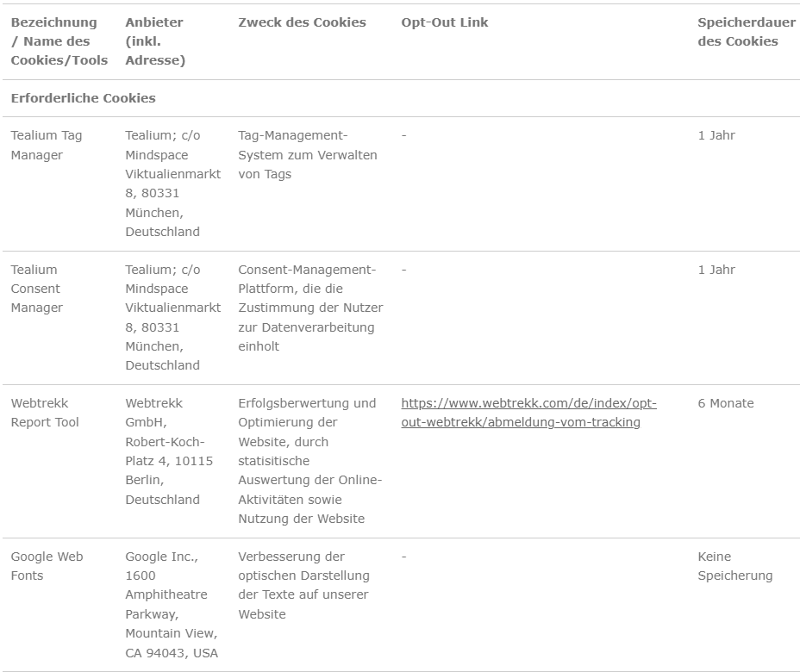
Task: Select the "Webtrekk Report Tool" cookie name
Action: (x=45, y=413)
